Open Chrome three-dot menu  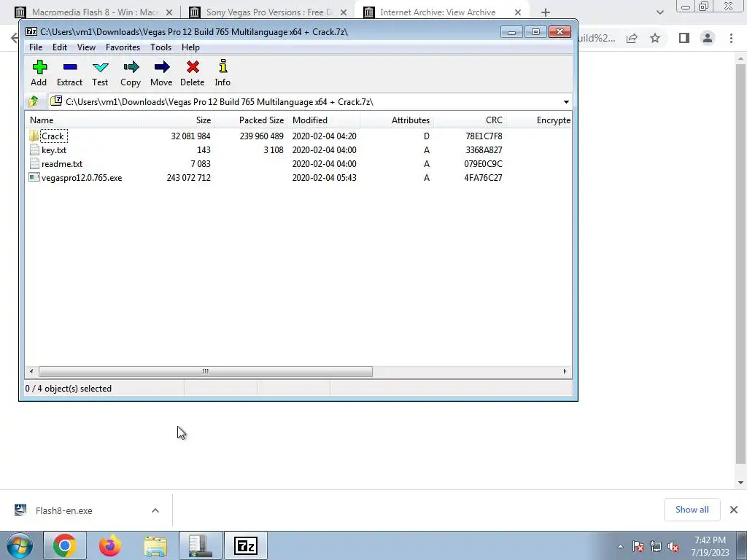tap(731, 38)
